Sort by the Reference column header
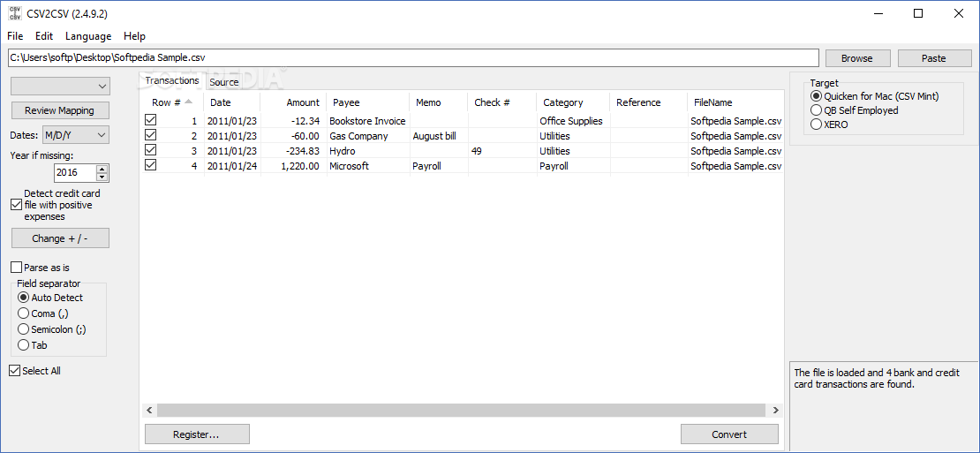Image resolution: width=980 pixels, height=453 pixels. pyautogui.click(x=649, y=102)
